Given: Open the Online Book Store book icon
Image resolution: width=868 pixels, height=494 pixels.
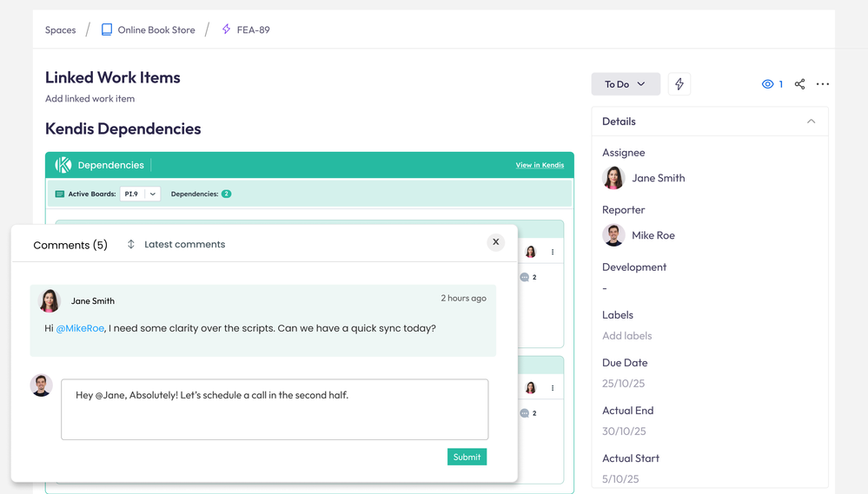Looking at the screenshot, I should click(x=107, y=30).
